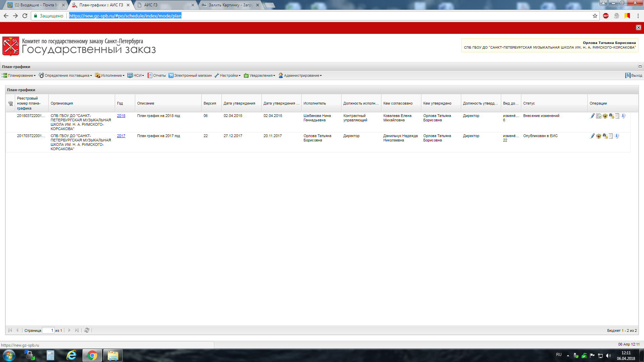
Task: Bookmark page with star icon
Action: tap(595, 16)
